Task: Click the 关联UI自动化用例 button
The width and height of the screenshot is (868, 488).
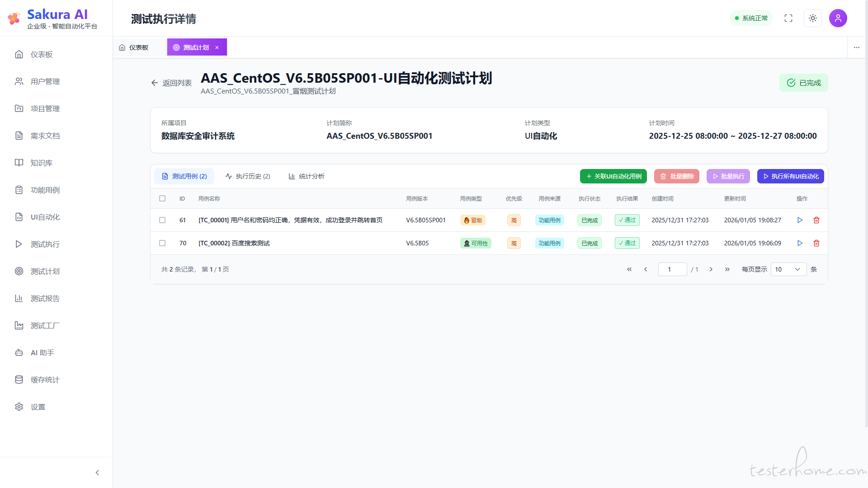Action: tap(613, 176)
